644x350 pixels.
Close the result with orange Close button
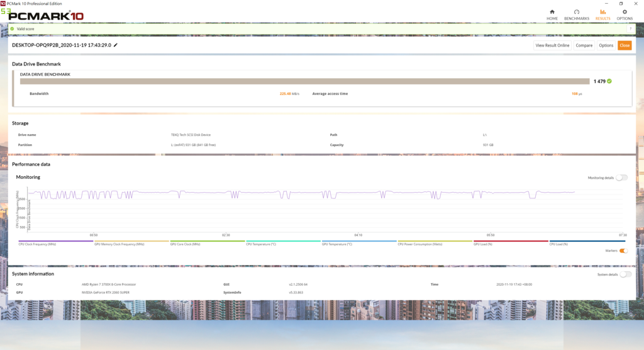(x=625, y=45)
